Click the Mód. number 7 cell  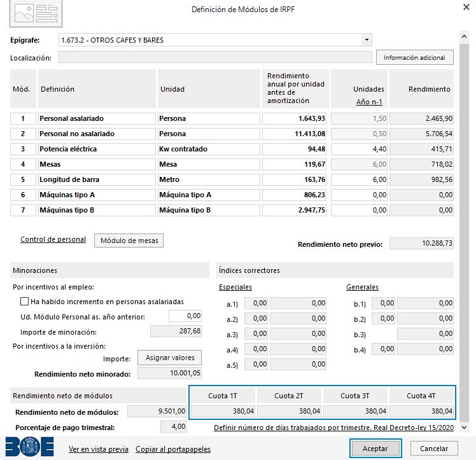(x=23, y=210)
